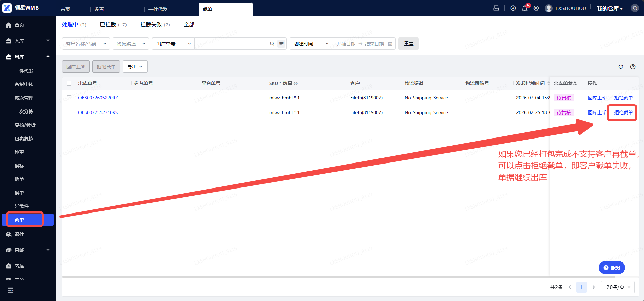Check the row OBS0072605220RZ checkbox
The width and height of the screenshot is (644, 301).
[x=69, y=98]
